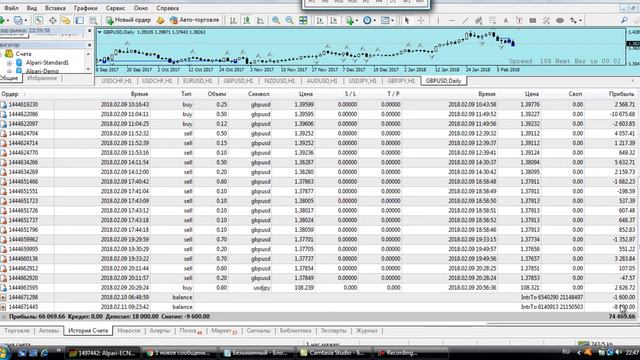Viewport: 640px width, 360px height.
Task: Zoom out on the chart
Action: 289,20
